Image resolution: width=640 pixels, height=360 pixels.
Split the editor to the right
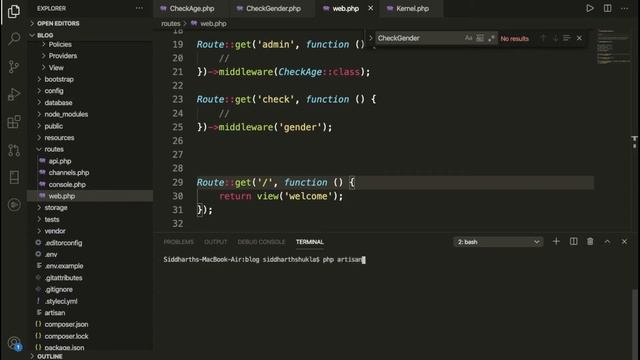[607, 8]
